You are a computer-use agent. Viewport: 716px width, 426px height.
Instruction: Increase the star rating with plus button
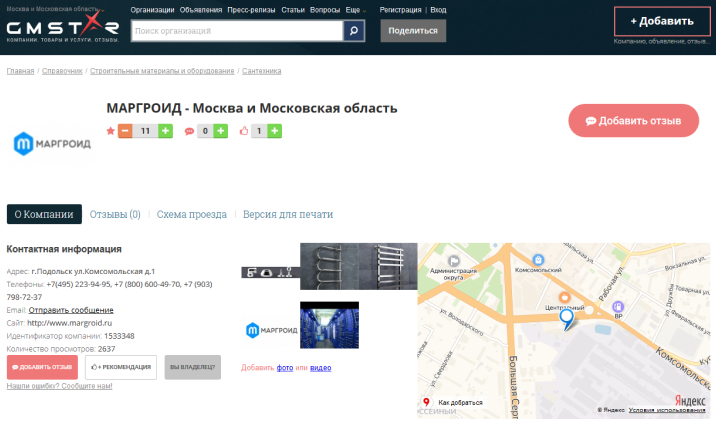165,131
